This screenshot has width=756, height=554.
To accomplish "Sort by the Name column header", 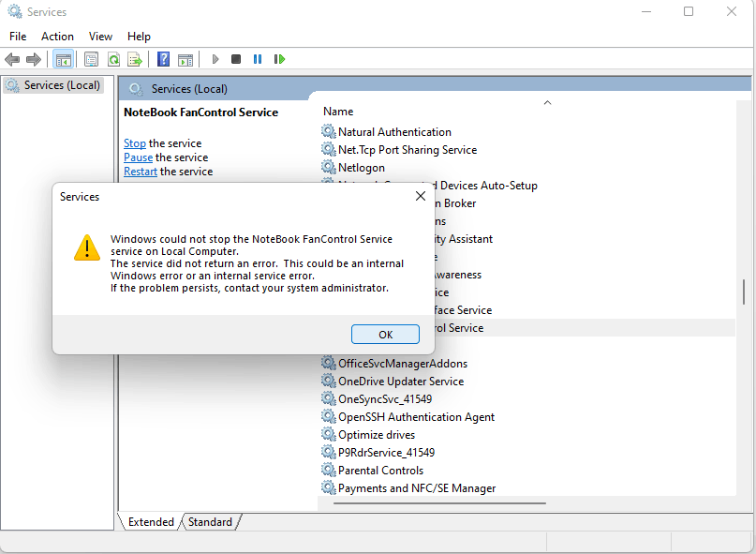I will pos(338,112).
